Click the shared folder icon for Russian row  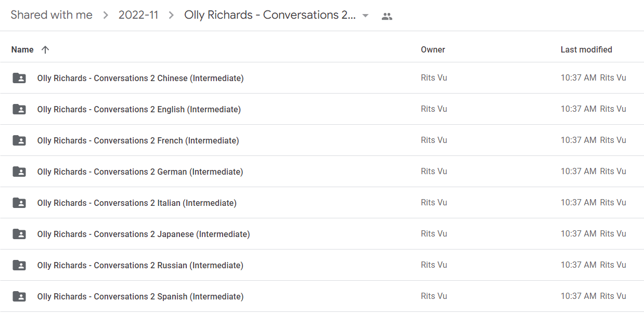[19, 265]
